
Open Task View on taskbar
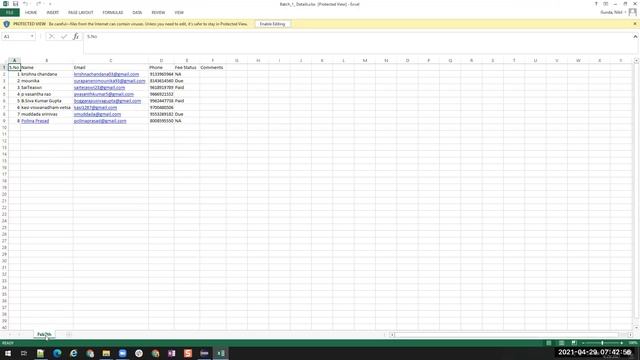pyautogui.click(x=24, y=353)
